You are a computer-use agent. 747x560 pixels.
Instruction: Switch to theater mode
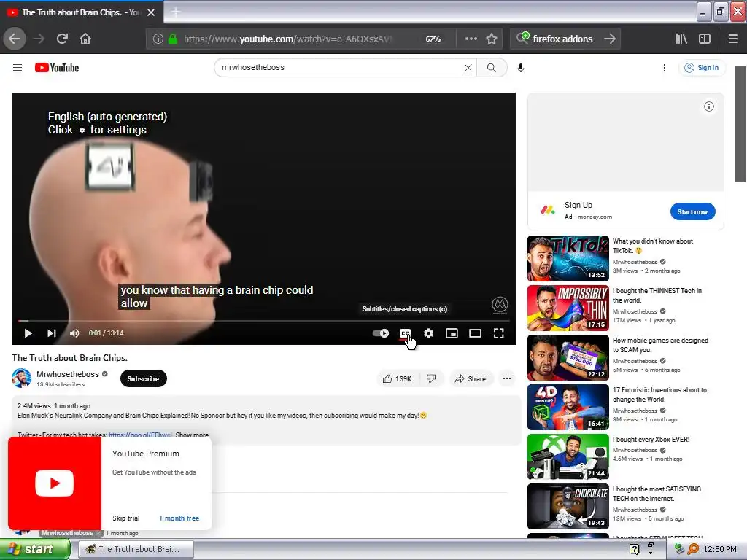[475, 333]
